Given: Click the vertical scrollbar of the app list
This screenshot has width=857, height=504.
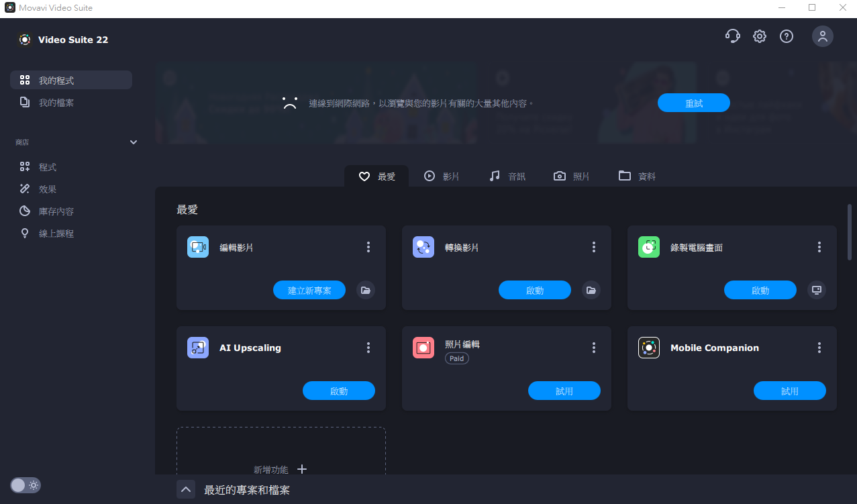Looking at the screenshot, I should 850,232.
